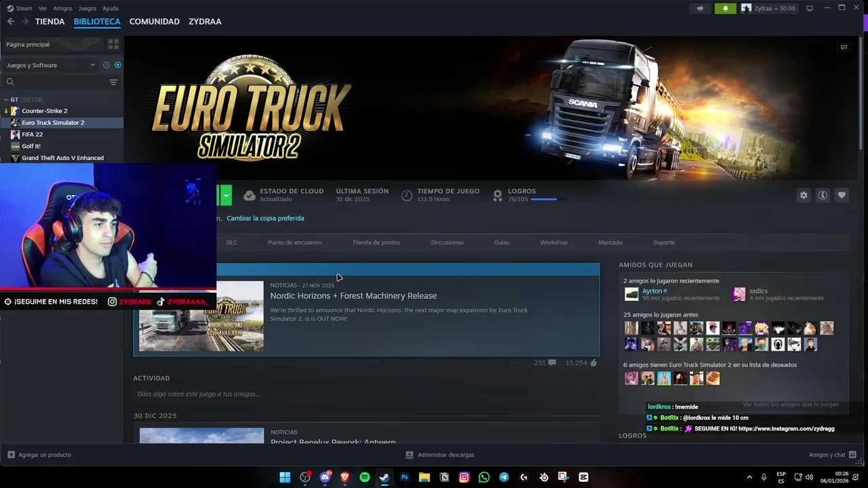Click the achievements progress bar 76/105
Image resolution: width=868 pixels, height=488 pixels.
pyautogui.click(x=549, y=199)
